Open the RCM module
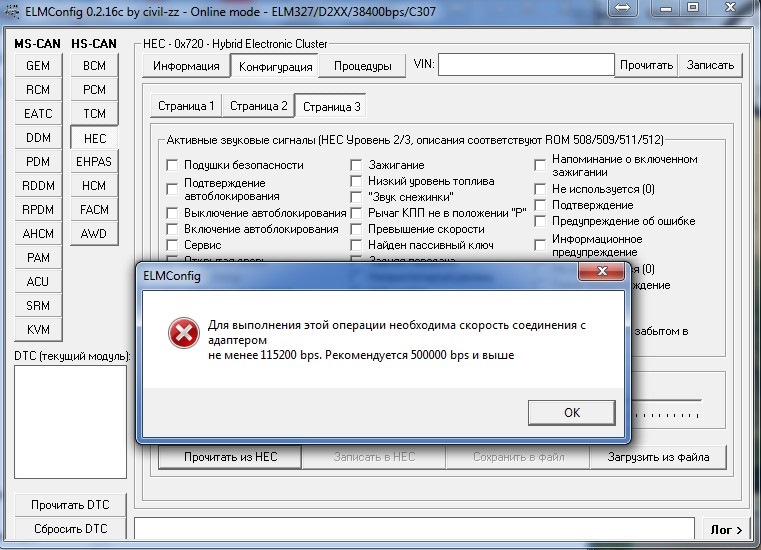Screen dimensions: 761x550 pyautogui.click(x=38, y=90)
